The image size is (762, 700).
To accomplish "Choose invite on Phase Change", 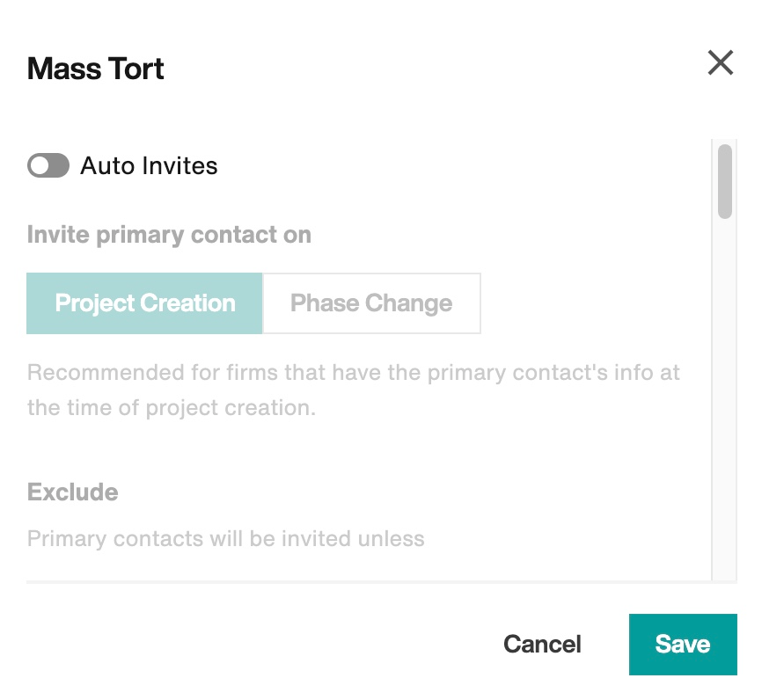I will 371,303.
